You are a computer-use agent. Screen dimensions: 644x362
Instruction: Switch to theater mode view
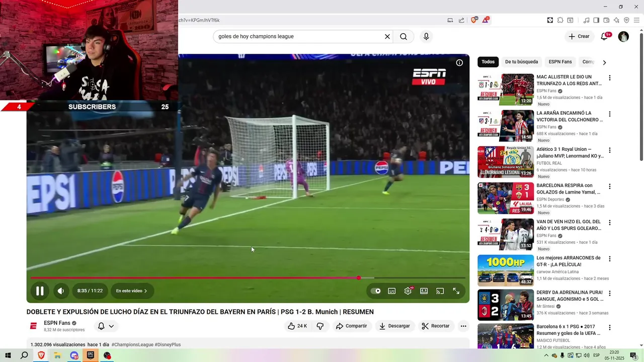424,291
